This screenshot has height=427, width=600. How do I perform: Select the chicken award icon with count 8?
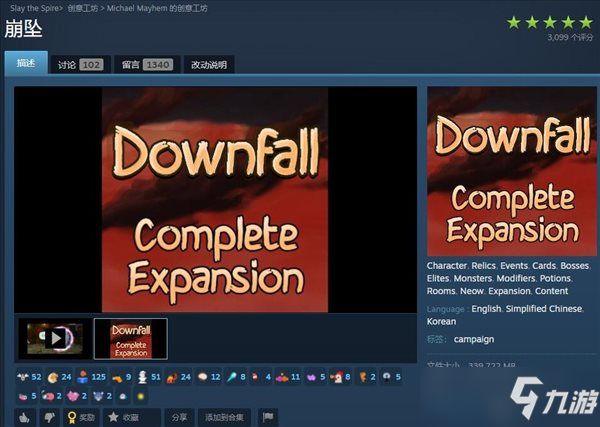340,377
